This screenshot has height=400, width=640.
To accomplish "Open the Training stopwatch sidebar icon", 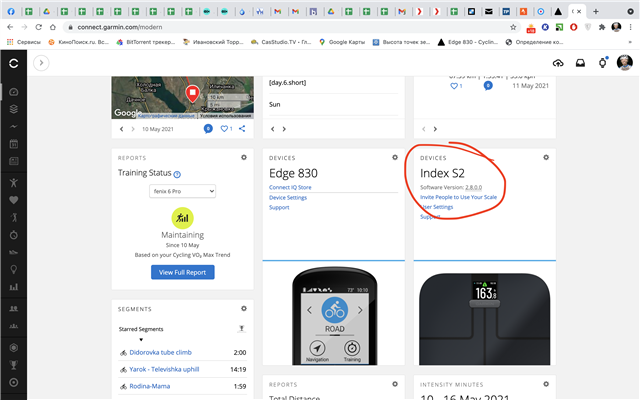I will point(13,235).
